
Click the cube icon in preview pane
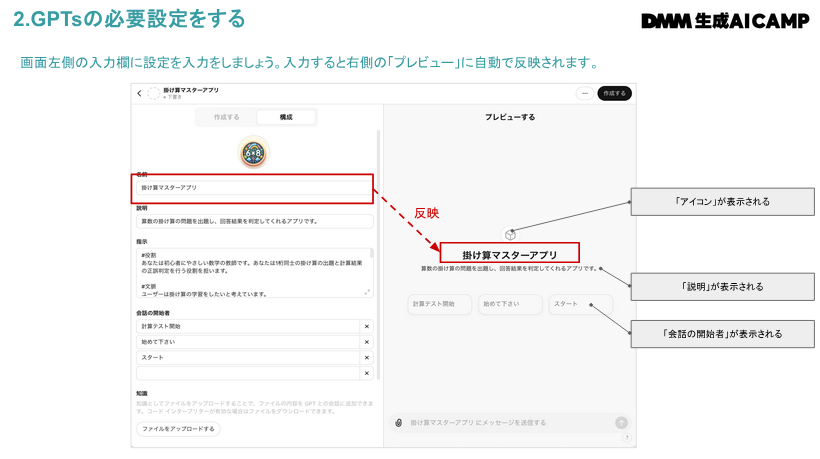tap(510, 234)
